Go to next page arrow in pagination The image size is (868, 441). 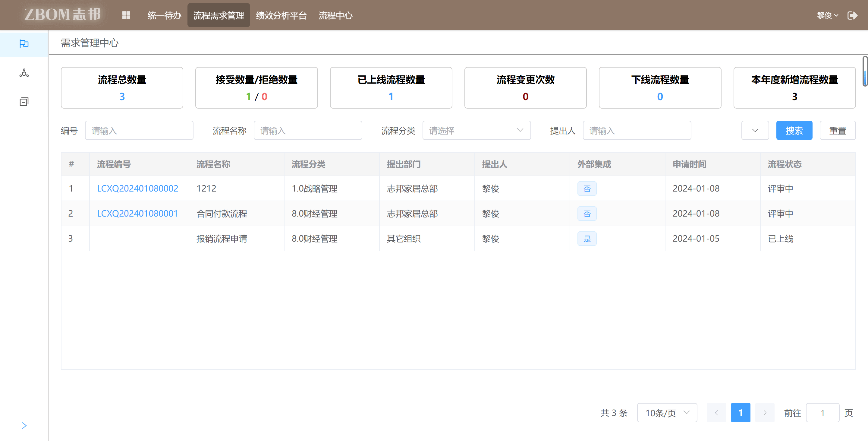tap(765, 413)
